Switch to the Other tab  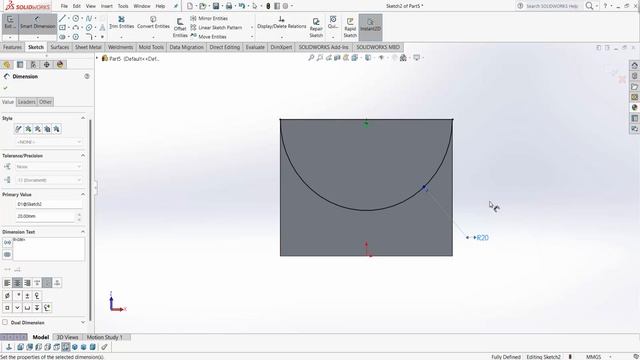45,102
